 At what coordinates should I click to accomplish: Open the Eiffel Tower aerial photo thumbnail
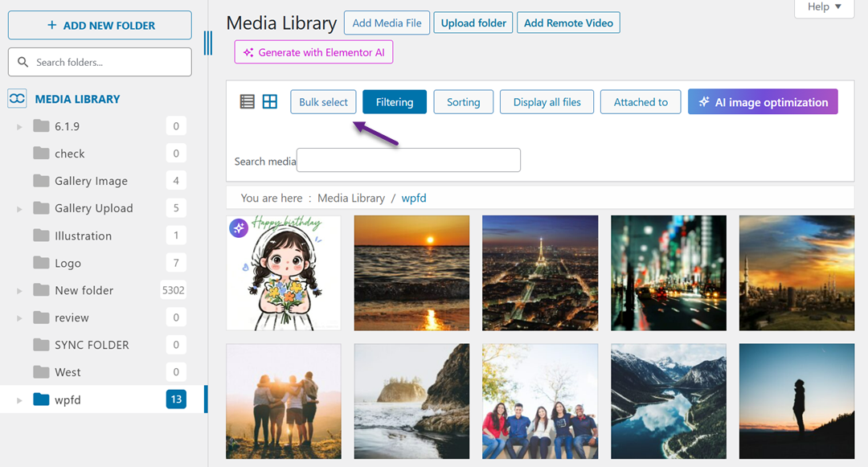pyautogui.click(x=539, y=272)
